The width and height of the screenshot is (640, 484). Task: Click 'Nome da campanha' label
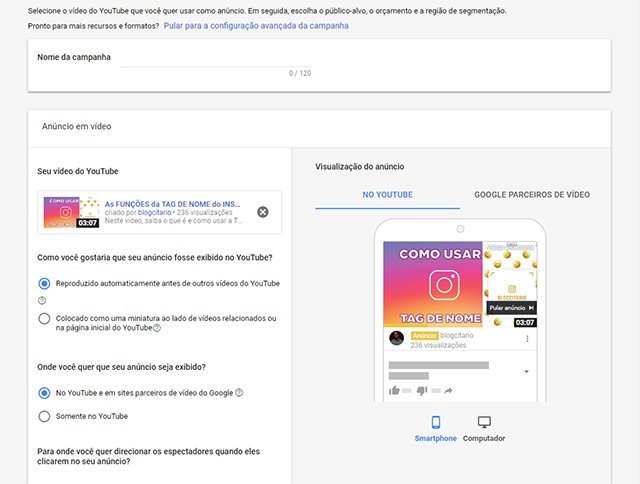pyautogui.click(x=74, y=57)
